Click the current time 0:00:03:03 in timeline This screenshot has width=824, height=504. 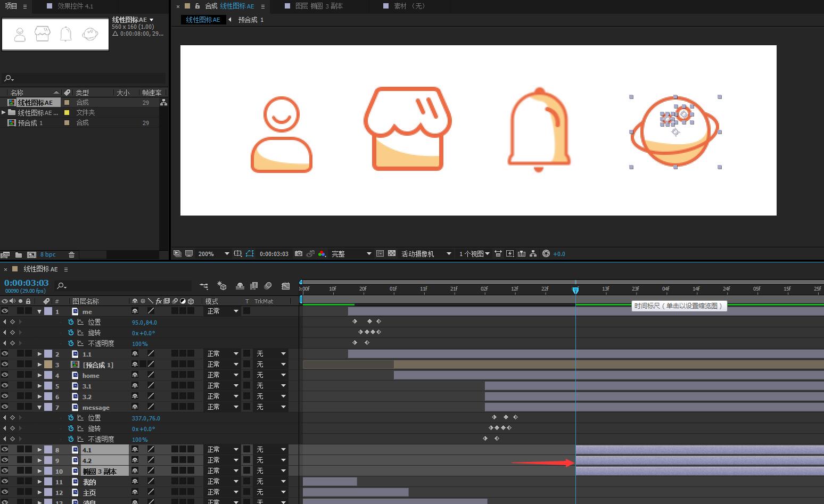click(26, 283)
